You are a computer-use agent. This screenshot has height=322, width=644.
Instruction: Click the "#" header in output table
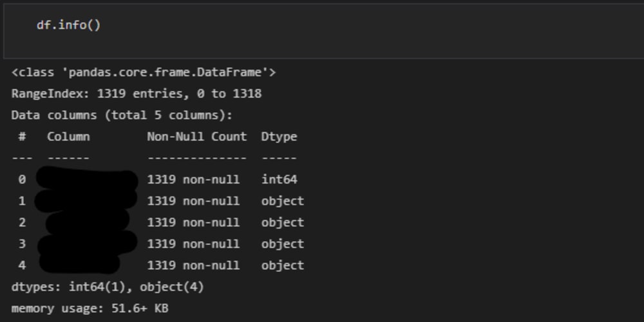click(x=22, y=137)
